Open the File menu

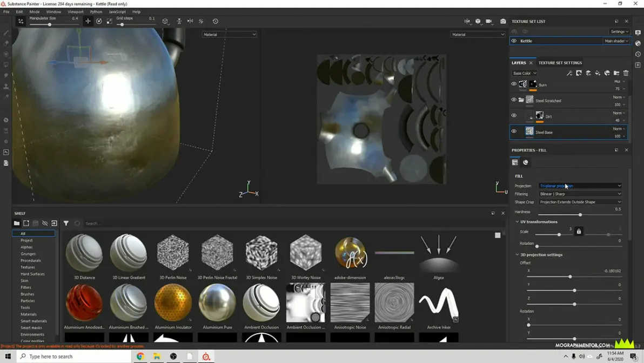pos(6,12)
